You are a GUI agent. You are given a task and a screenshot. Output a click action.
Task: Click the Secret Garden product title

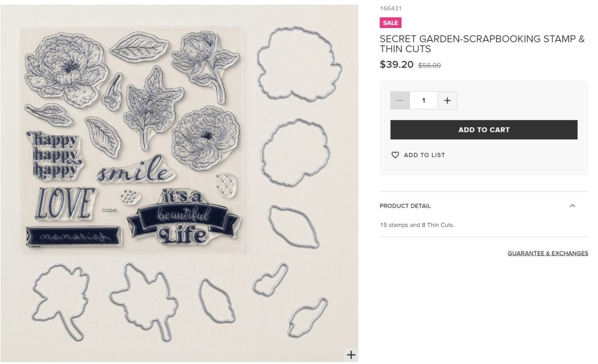tap(482, 44)
